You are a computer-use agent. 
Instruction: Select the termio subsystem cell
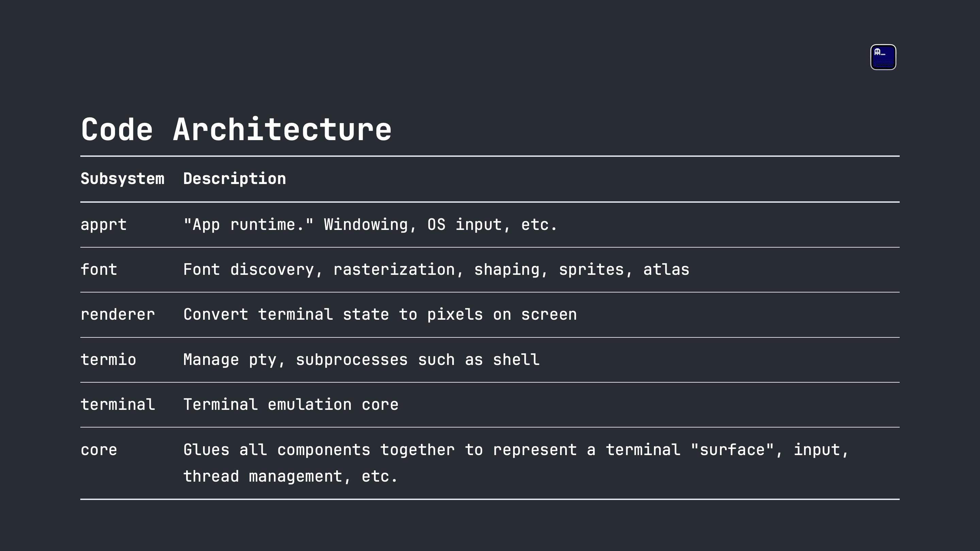[x=109, y=360]
